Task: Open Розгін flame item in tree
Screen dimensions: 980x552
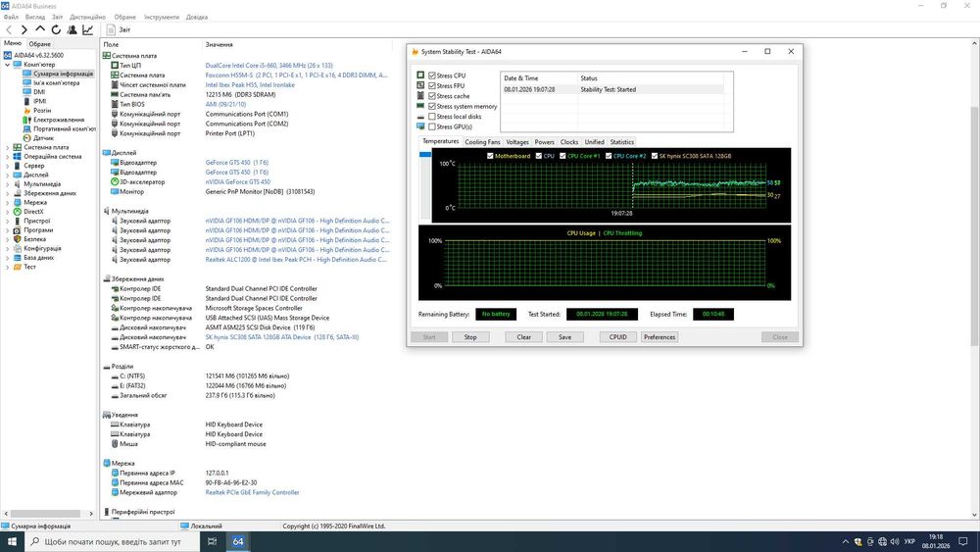Action: [x=42, y=110]
